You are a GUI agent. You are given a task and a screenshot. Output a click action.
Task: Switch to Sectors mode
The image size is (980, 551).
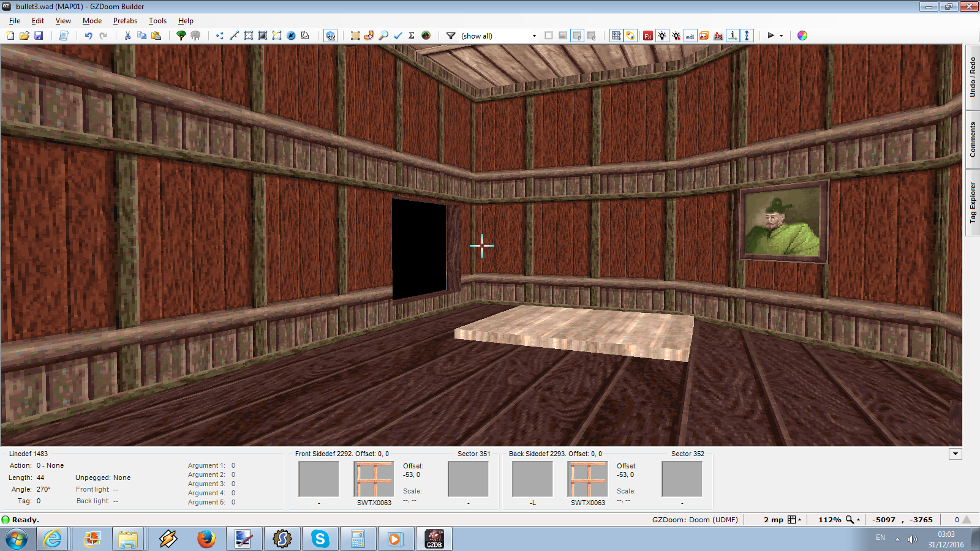pos(248,36)
